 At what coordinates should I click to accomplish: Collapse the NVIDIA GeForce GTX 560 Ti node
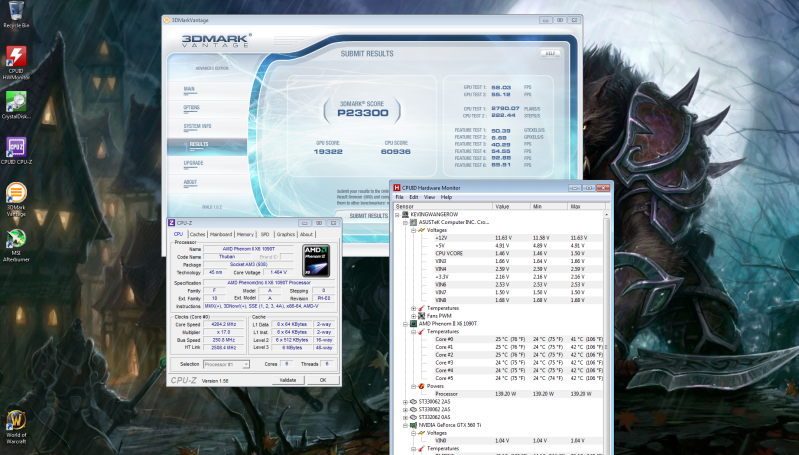406,425
